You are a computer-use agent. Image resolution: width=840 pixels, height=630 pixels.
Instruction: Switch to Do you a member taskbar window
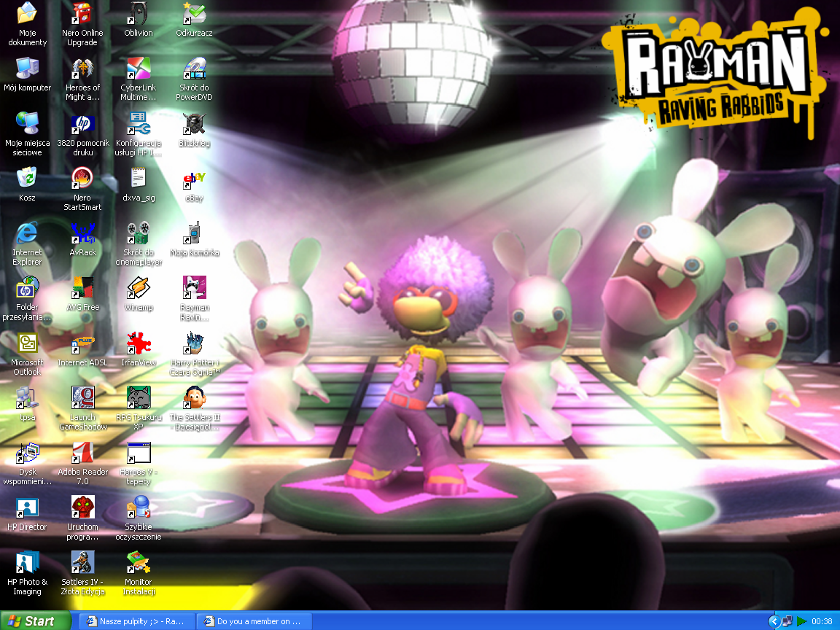tap(254, 621)
